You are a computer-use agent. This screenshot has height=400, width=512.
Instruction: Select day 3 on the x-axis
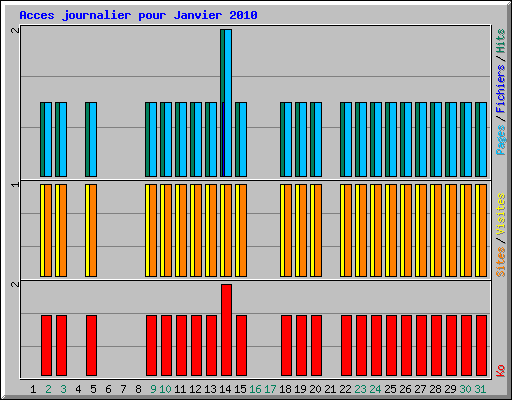[63, 389]
